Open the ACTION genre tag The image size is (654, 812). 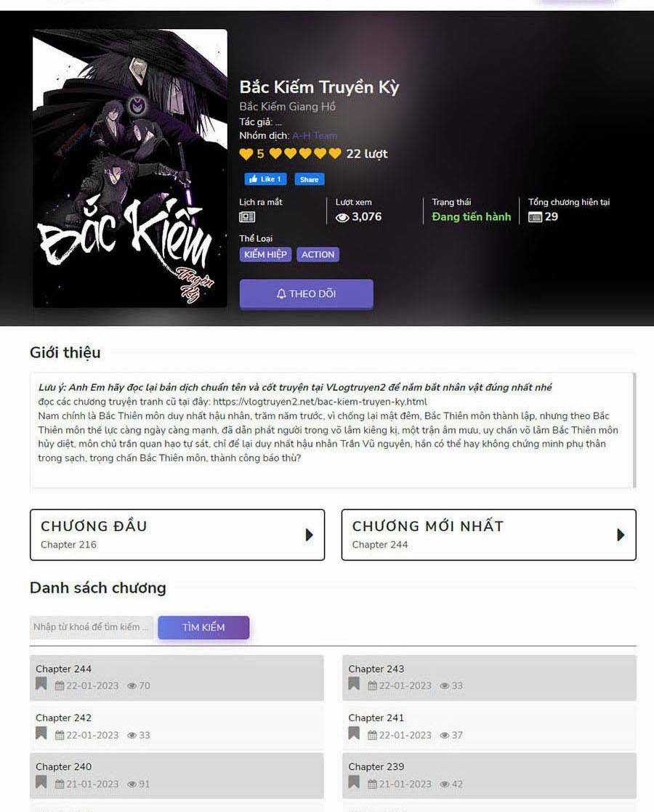[x=318, y=254]
